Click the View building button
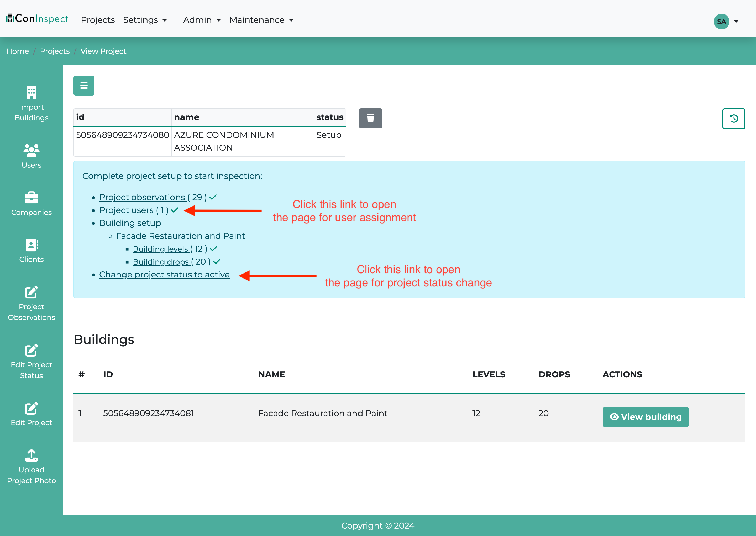 (x=645, y=417)
